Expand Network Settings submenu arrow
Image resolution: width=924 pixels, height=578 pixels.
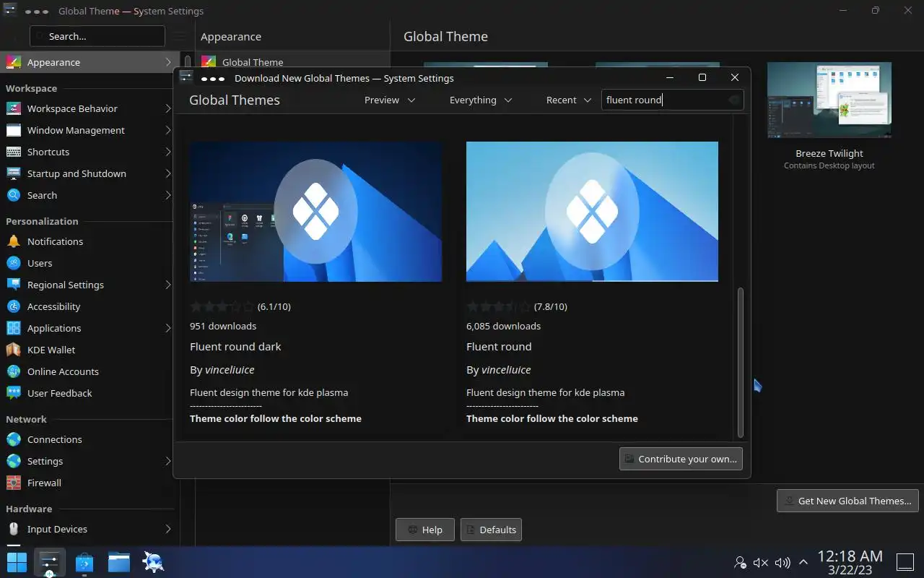(x=168, y=461)
